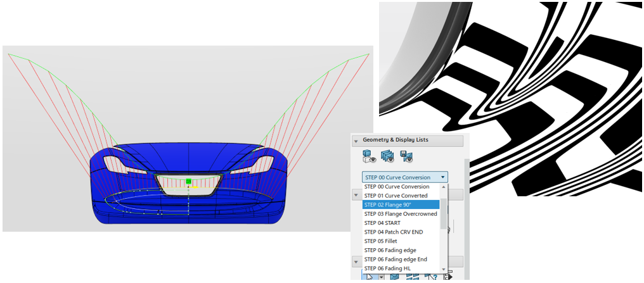Click the blue cube icon in bottom toolbar
The width and height of the screenshot is (644, 283).
click(x=394, y=275)
